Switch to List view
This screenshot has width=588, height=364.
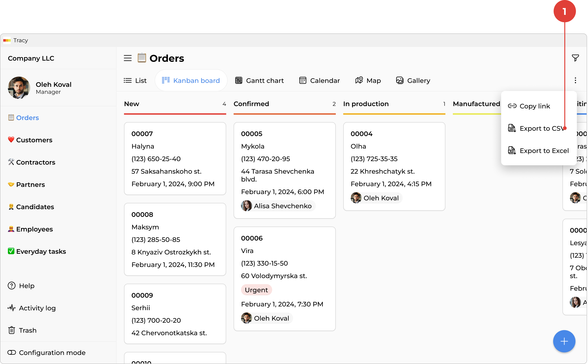pyautogui.click(x=135, y=80)
